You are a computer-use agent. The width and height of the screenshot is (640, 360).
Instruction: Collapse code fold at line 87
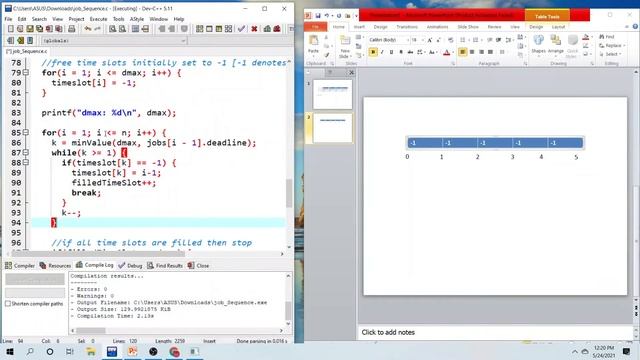pos(26,153)
